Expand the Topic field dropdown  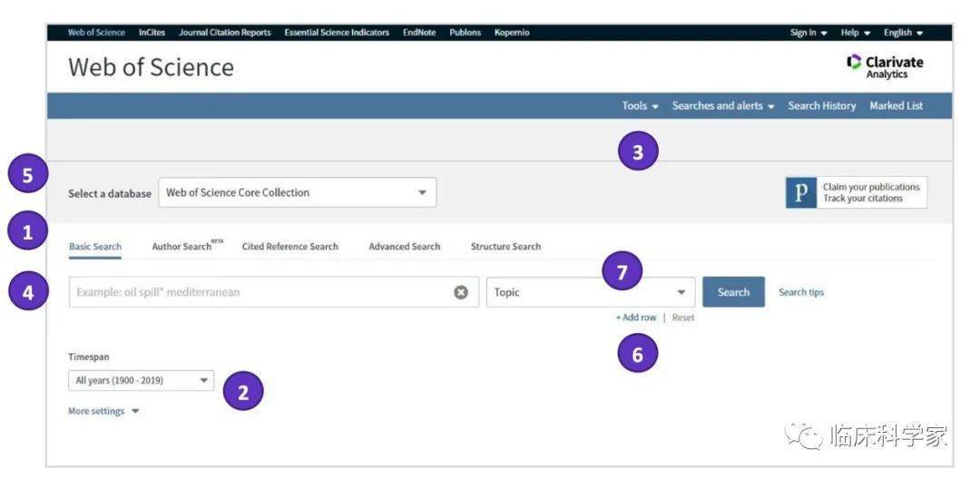coord(591,292)
